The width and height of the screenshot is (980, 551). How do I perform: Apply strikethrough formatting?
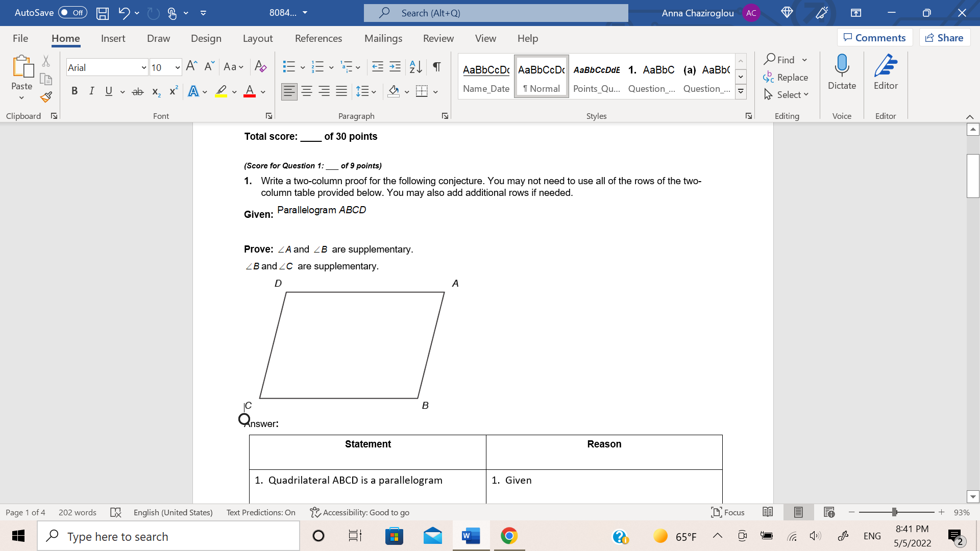pos(137,91)
